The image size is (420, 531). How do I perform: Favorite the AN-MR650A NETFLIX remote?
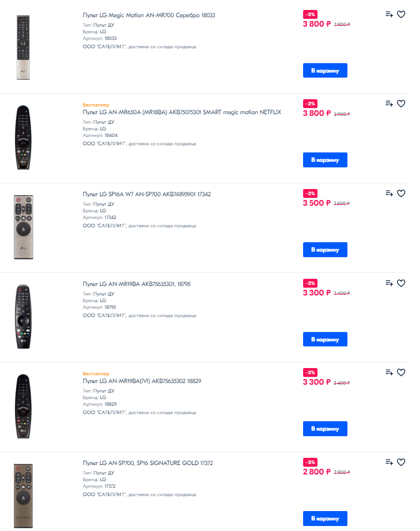[401, 103]
